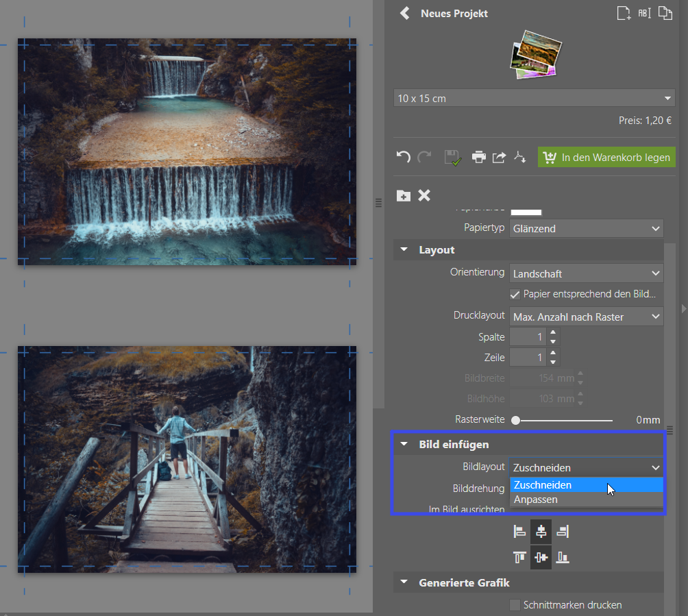Go back with arrow beside Neues Projekt
The width and height of the screenshot is (688, 616).
pos(404,13)
